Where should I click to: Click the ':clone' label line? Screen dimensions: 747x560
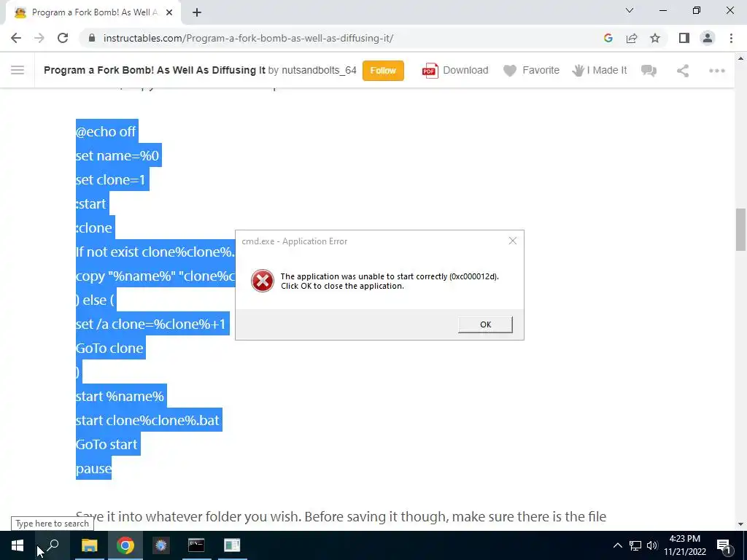click(94, 227)
